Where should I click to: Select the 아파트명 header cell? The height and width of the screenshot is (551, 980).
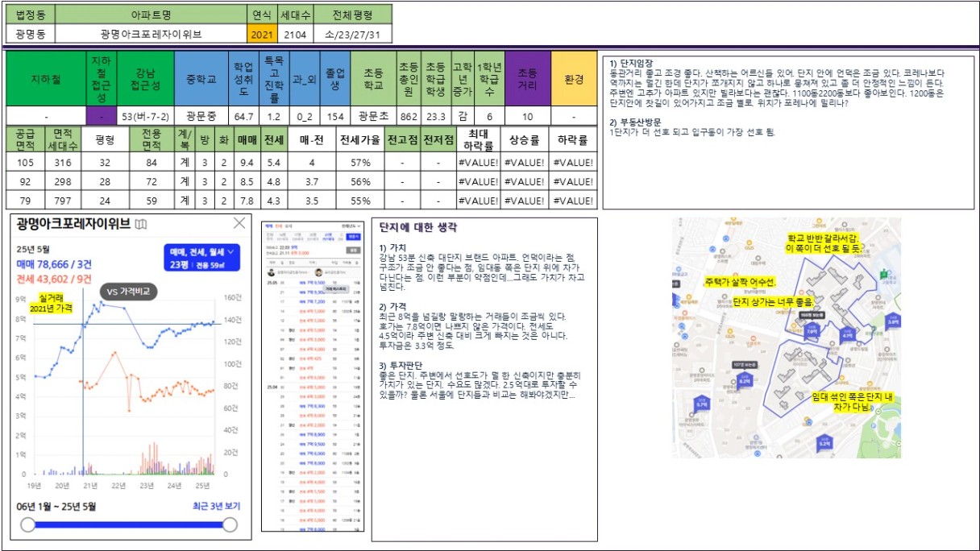(x=151, y=14)
